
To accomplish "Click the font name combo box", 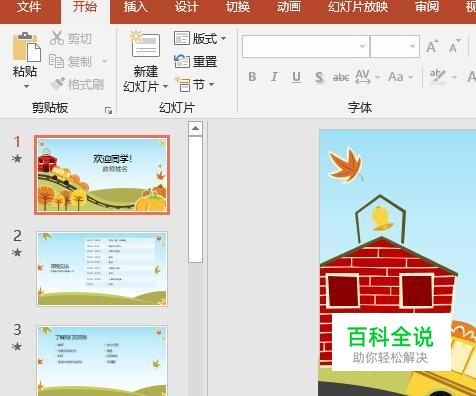I will pyautogui.click(x=306, y=46).
